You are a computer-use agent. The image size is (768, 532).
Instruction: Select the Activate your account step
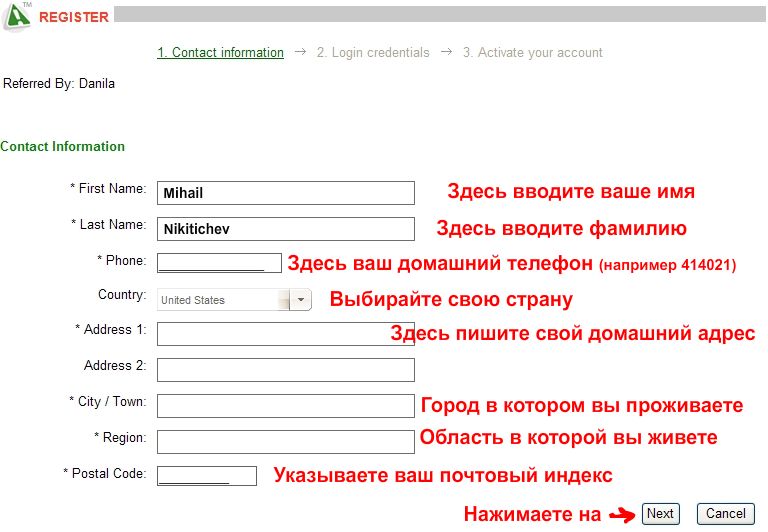tap(533, 52)
